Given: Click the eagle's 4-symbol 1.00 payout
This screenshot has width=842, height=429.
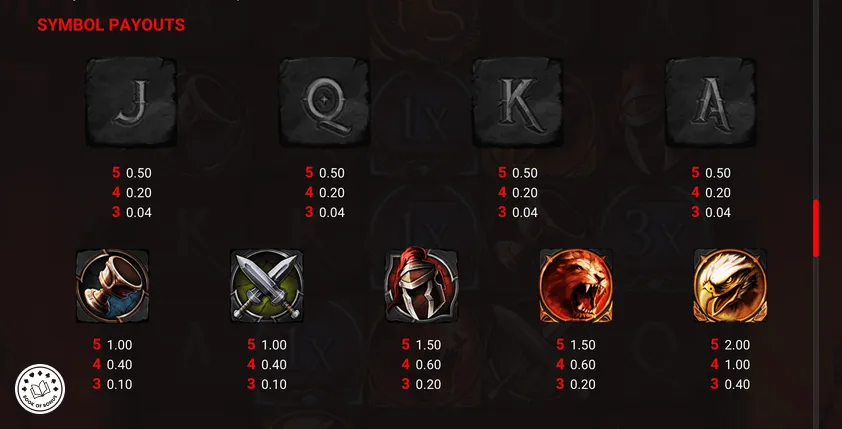Looking at the screenshot, I should pyautogui.click(x=738, y=365).
